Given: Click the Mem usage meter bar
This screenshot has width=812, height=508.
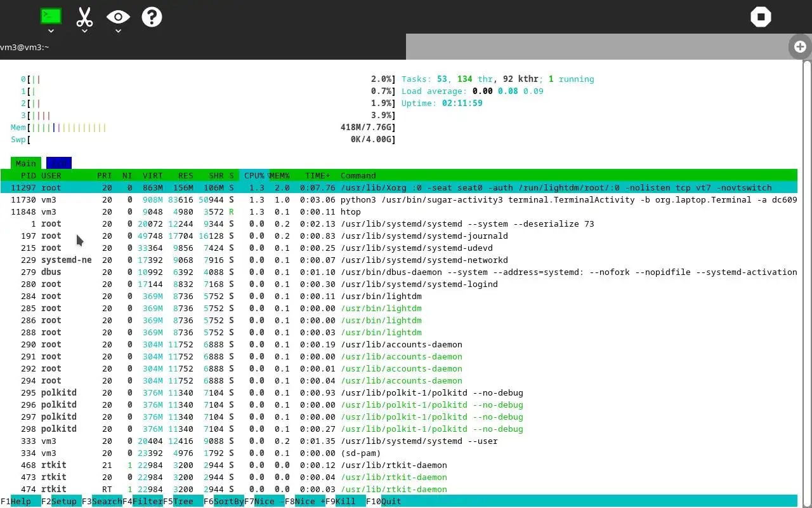Looking at the screenshot, I should tap(203, 127).
